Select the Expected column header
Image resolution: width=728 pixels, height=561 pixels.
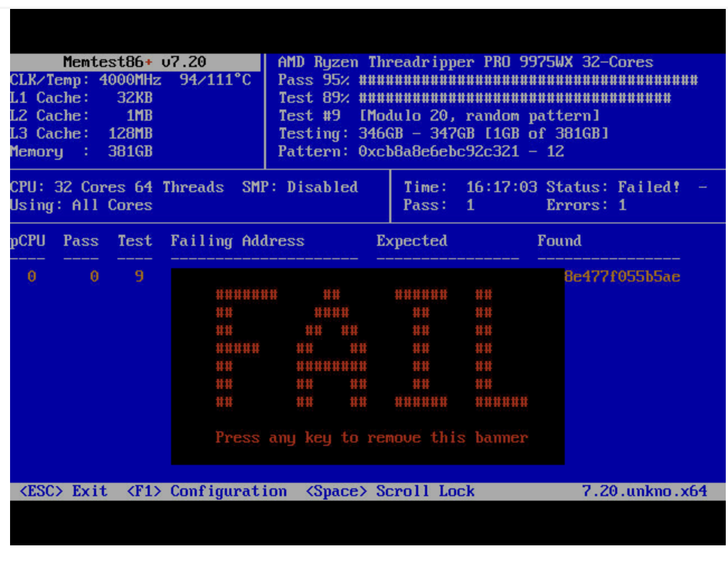(412, 241)
